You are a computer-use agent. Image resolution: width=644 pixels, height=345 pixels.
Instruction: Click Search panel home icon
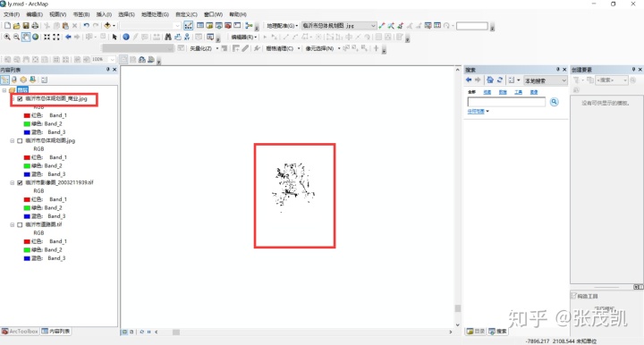click(490, 80)
